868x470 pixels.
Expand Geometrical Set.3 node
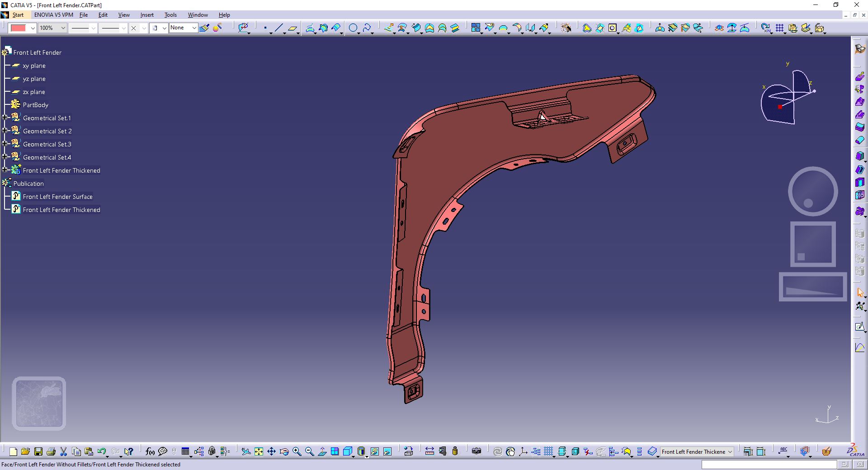(5, 144)
